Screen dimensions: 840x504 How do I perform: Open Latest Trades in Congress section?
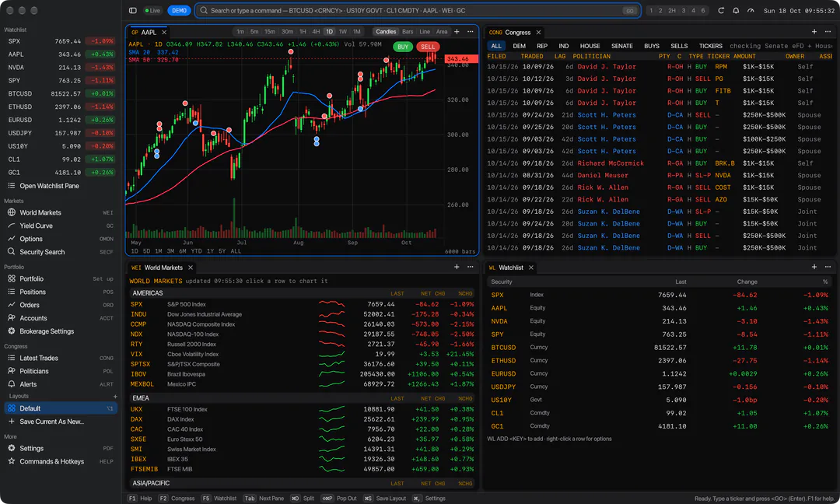point(60,358)
